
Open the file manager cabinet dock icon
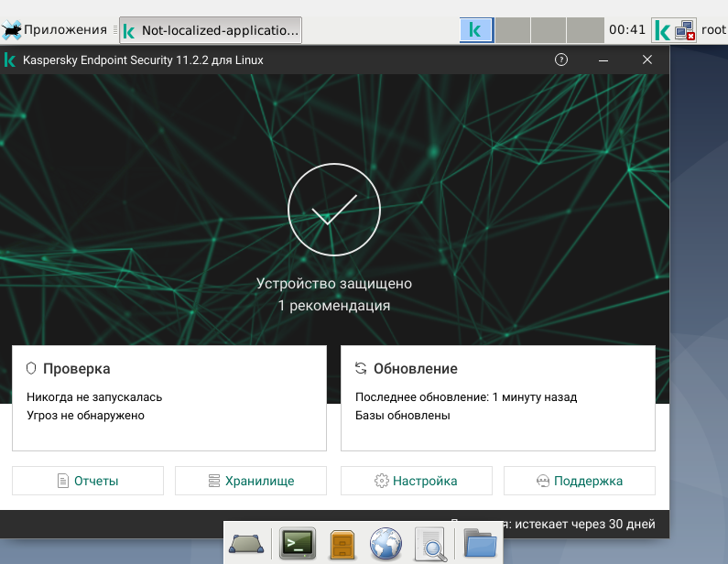coord(342,544)
